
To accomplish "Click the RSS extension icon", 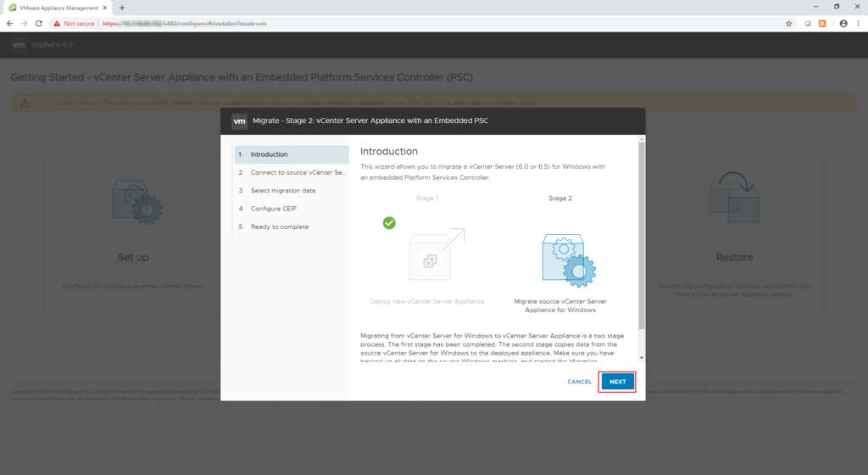I will [x=822, y=23].
